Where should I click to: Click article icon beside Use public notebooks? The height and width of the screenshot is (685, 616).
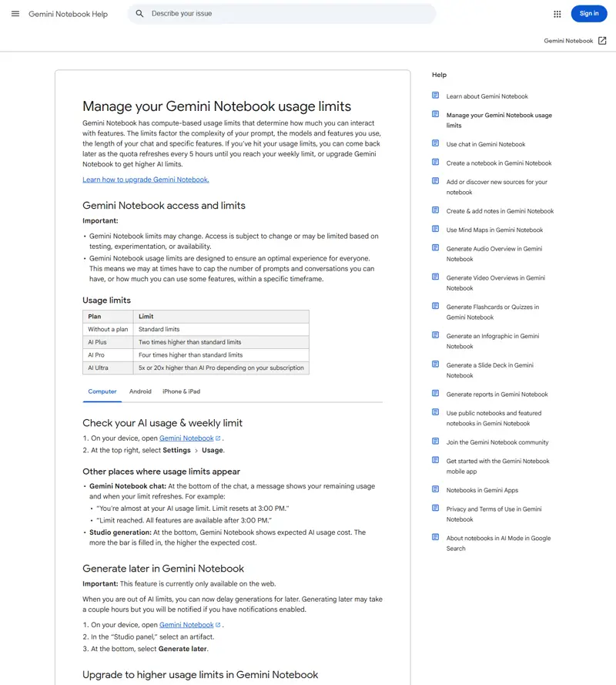[x=435, y=412]
